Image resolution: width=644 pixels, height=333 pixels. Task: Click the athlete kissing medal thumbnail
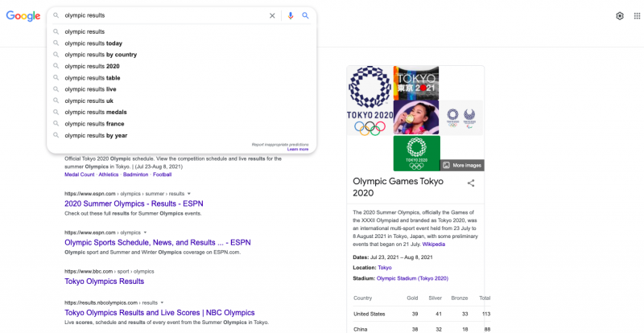[416, 117]
